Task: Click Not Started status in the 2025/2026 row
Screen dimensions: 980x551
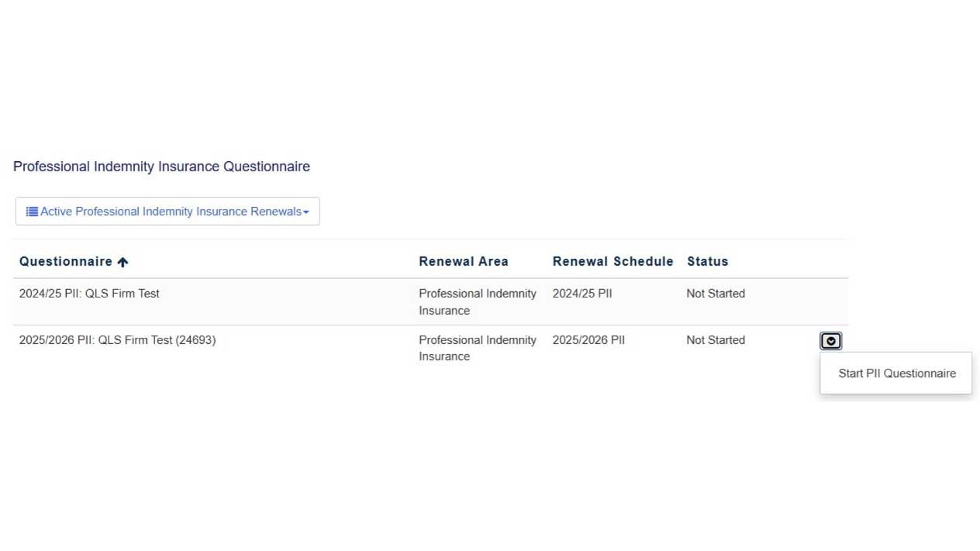Action: [715, 340]
